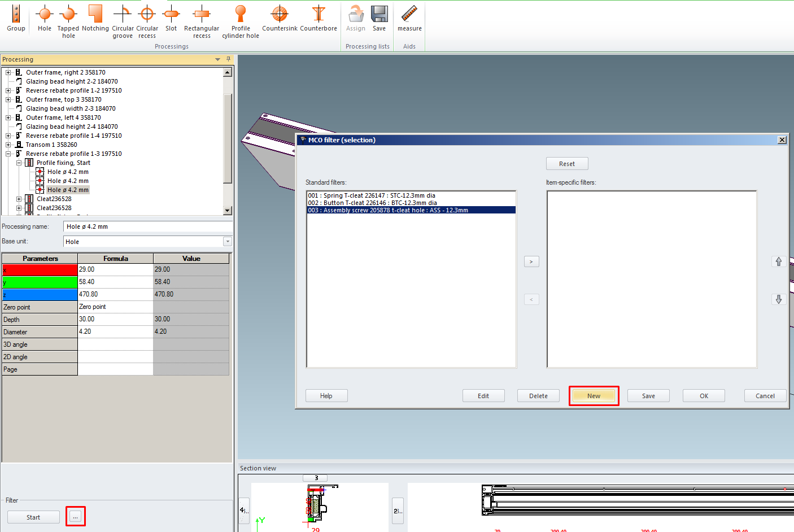Select Button T-cleat 226146 filter
794x532 pixels.
372,203
